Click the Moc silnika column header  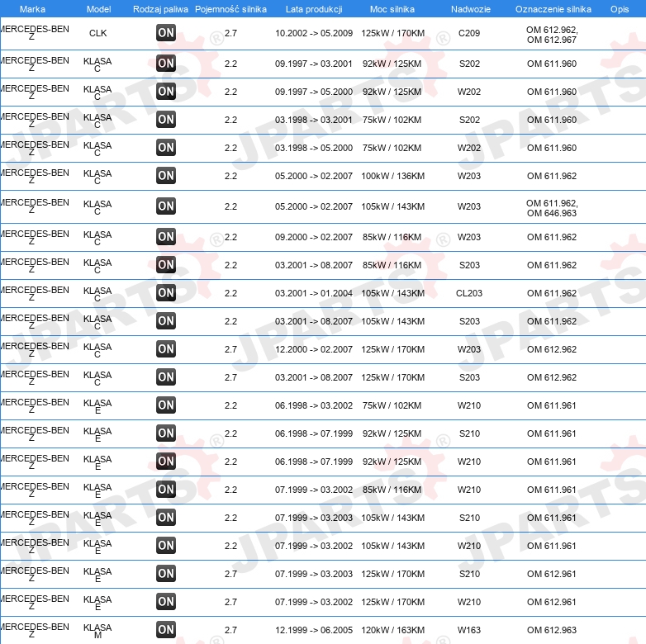point(392,9)
